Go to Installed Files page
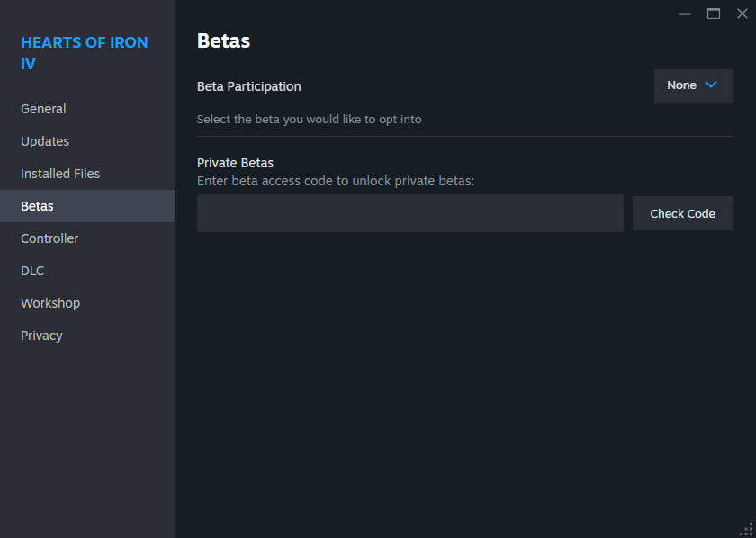 point(60,174)
